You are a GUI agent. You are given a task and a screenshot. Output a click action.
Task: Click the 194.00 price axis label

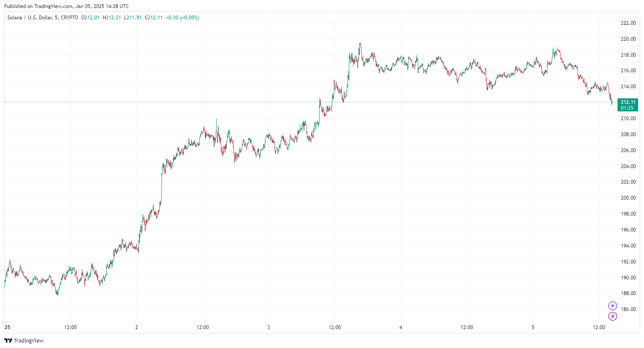(x=628, y=246)
